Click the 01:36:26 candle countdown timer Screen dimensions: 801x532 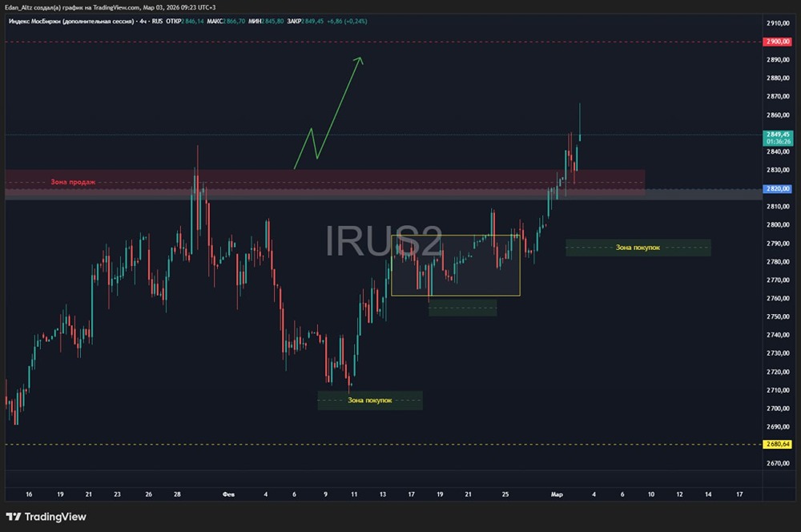point(777,142)
